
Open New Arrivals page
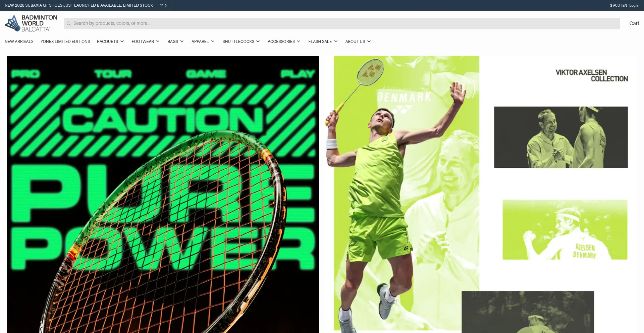pos(19,42)
